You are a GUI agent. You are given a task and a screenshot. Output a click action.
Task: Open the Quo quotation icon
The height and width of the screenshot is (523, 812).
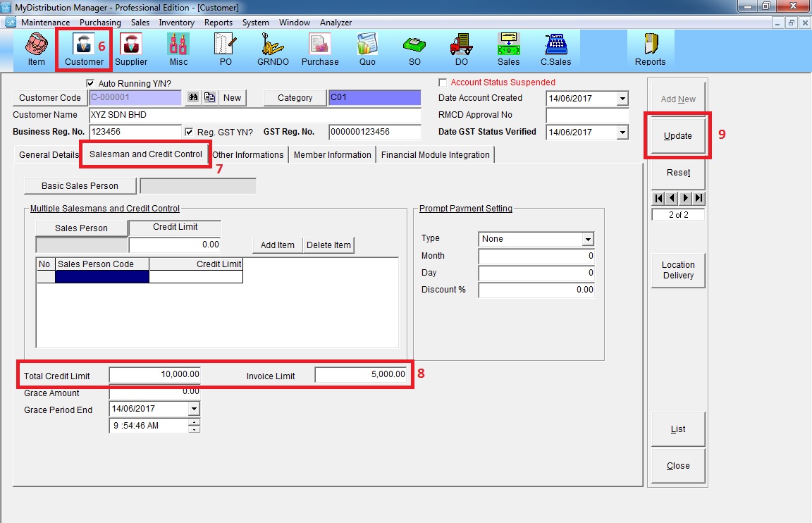tap(367, 49)
